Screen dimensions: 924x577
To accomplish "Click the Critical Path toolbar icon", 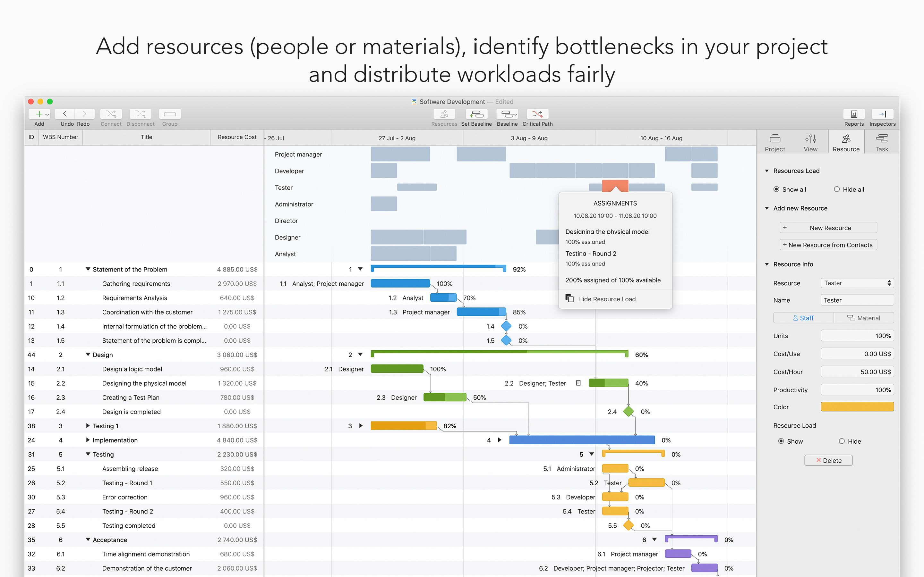I will click(x=537, y=114).
